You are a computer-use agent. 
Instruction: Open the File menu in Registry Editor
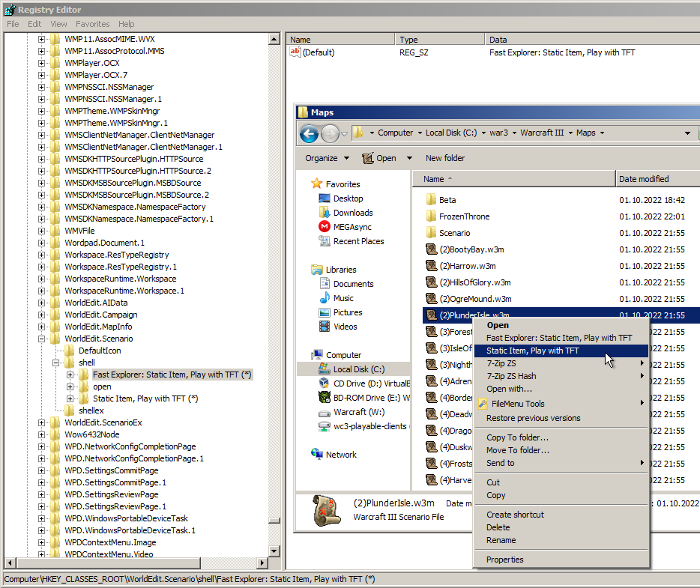[x=13, y=24]
